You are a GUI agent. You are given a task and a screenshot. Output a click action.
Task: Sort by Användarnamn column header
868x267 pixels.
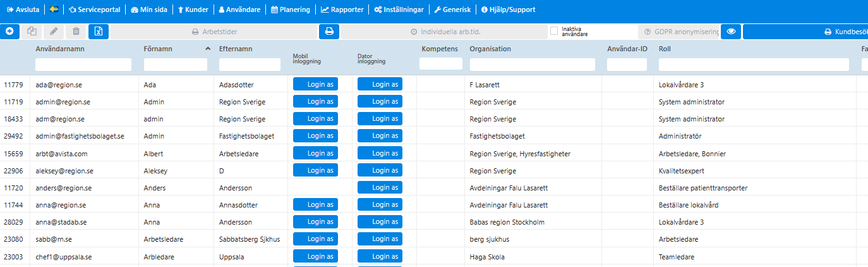(60, 49)
